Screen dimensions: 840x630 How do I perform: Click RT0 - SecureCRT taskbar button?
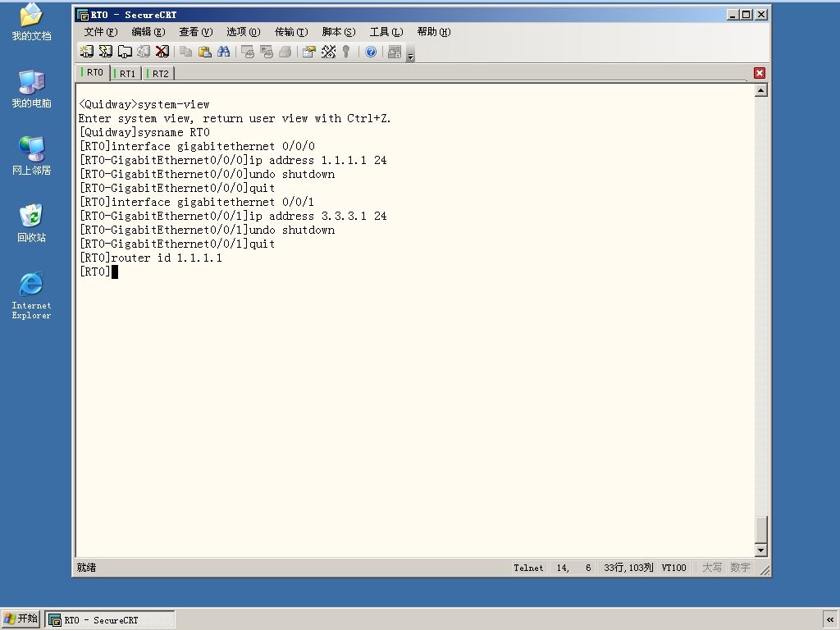(110, 620)
